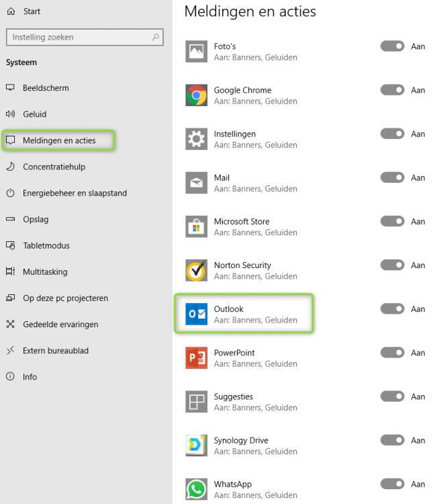Go to Concentratiehulp section

pyautogui.click(x=54, y=167)
